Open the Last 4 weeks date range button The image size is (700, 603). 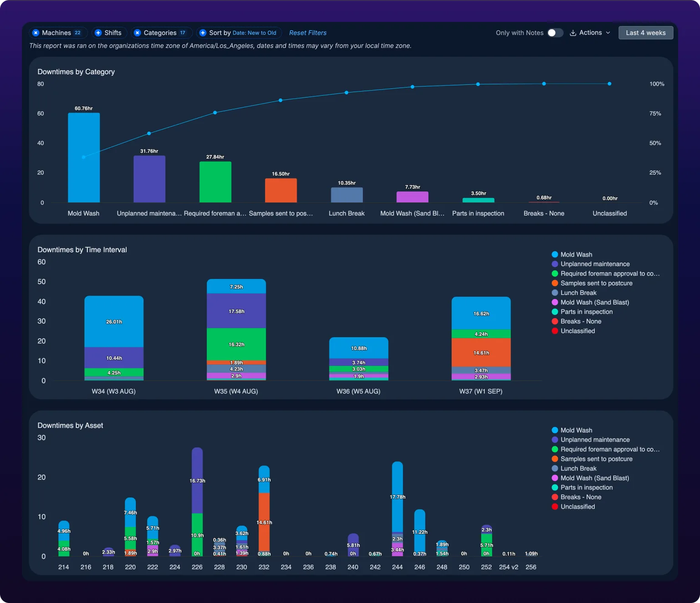point(646,33)
